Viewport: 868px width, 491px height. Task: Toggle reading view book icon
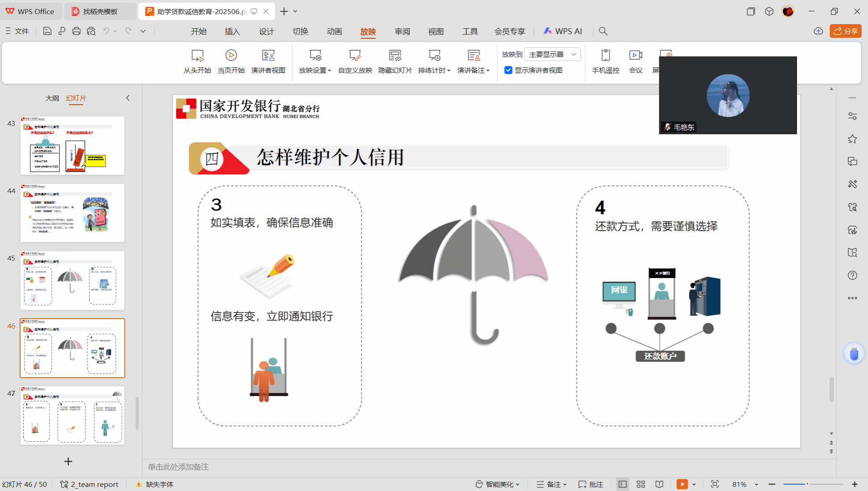click(x=659, y=484)
